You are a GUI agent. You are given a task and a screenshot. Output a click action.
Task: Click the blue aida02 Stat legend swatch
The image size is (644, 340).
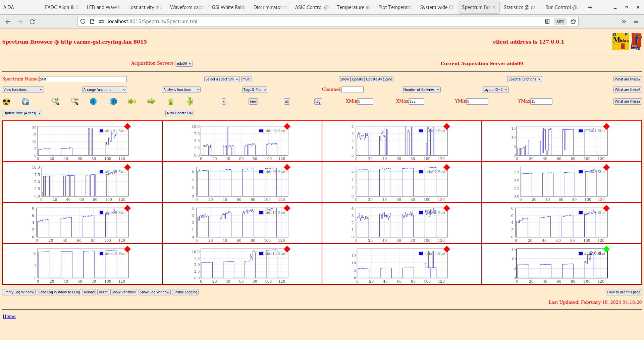(261, 131)
